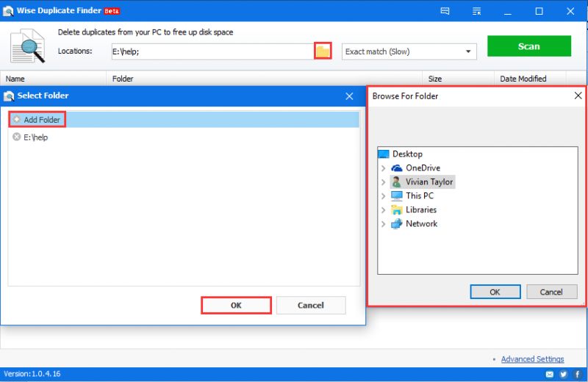The height and width of the screenshot is (382, 588).
Task: Select the Network label in folder tree
Action: 421,224
